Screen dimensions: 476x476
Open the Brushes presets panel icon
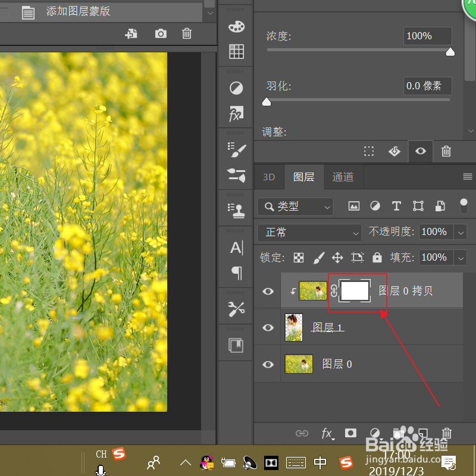pyautogui.click(x=236, y=175)
